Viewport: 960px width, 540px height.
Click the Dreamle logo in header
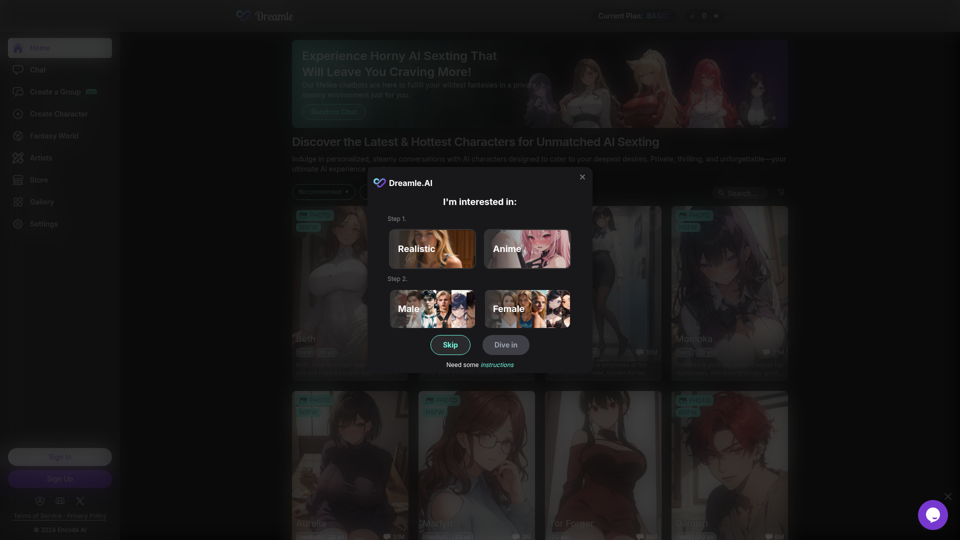[x=264, y=16]
